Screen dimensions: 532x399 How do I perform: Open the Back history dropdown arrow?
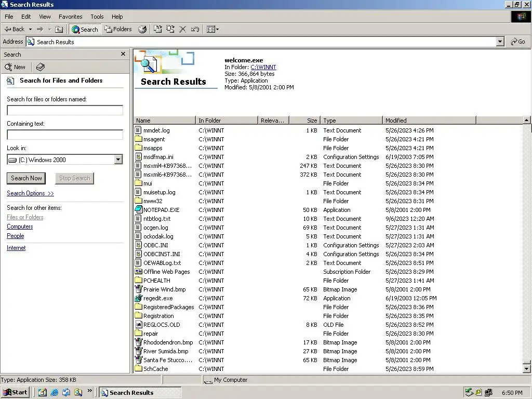point(30,29)
